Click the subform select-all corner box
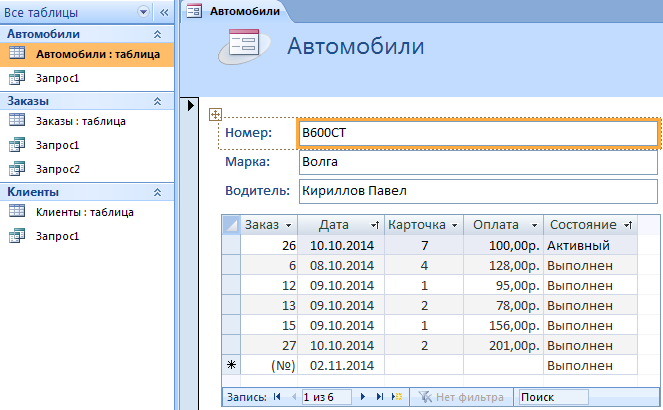This screenshot has width=663, height=410. pos(231,225)
